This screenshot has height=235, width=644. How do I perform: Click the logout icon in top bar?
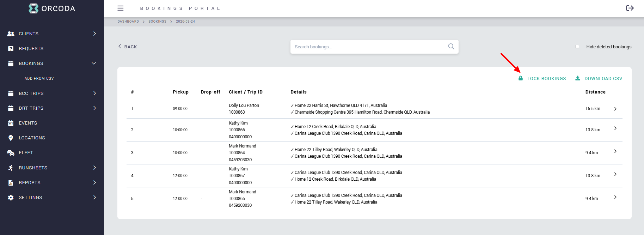pos(630,8)
